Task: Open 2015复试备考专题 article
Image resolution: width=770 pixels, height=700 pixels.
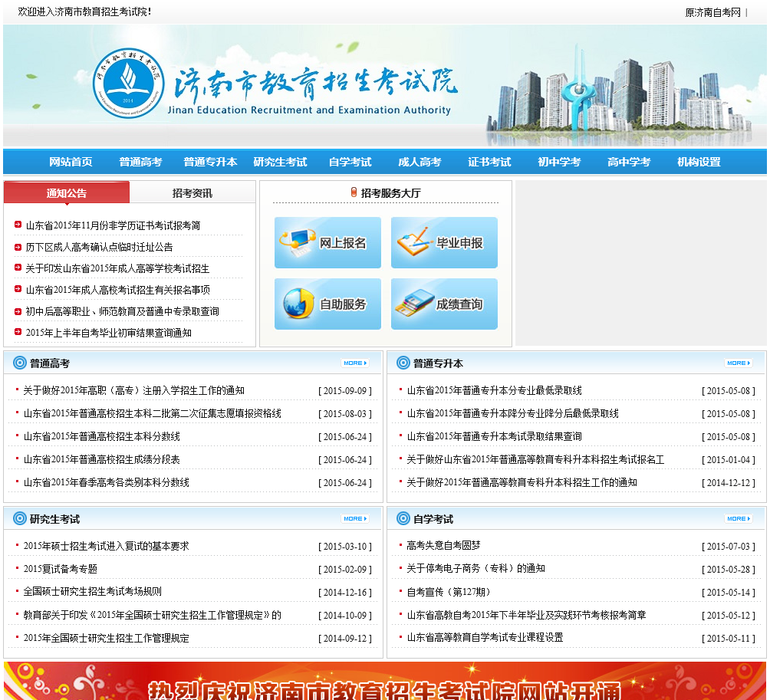Action: point(60,569)
